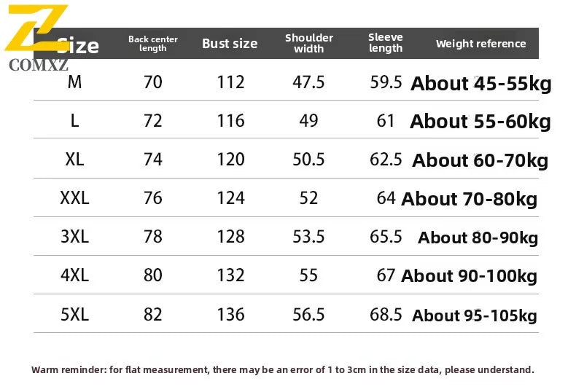The height and width of the screenshot is (392, 576).
Task: Select the Bust size column header
Action: pos(230,44)
